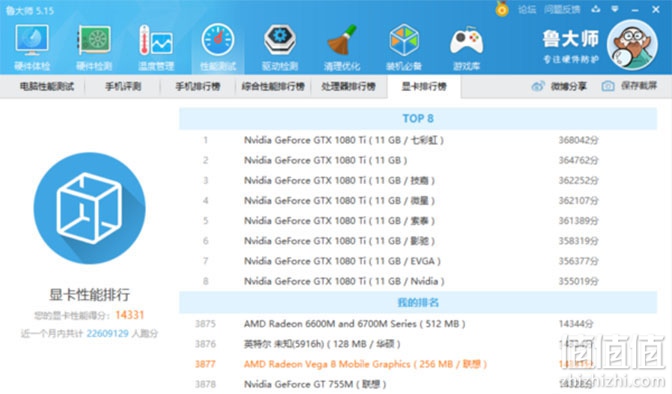Open the title bar dropdown menu arrow
The width and height of the screenshot is (672, 394).
coord(615,9)
